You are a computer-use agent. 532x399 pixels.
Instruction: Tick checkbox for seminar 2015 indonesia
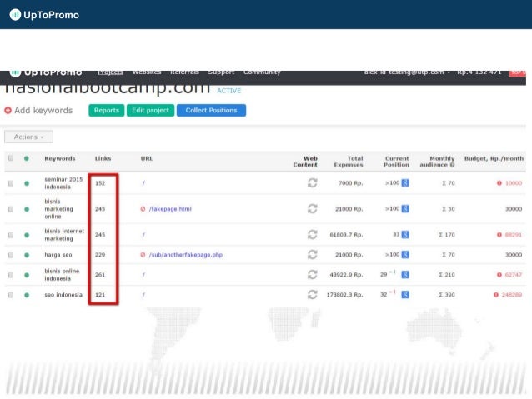click(x=11, y=183)
